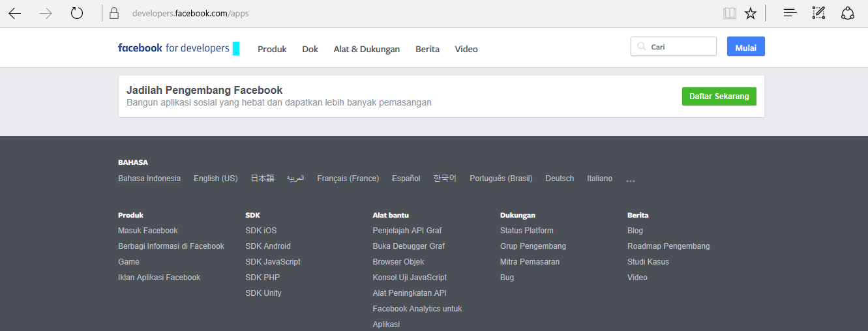Switch language to English (US)

(216, 179)
